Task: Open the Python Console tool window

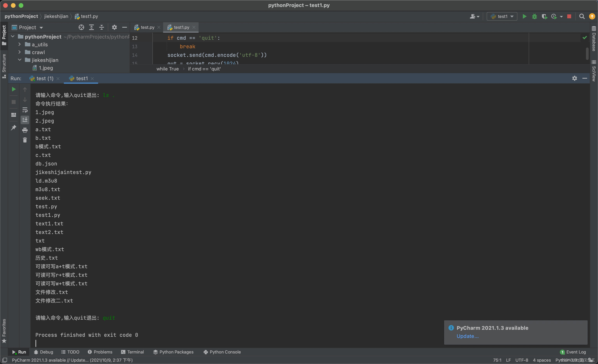Action: pyautogui.click(x=222, y=352)
